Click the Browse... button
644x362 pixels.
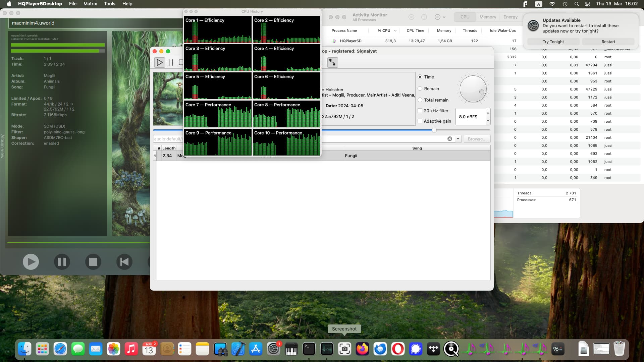[x=477, y=139]
